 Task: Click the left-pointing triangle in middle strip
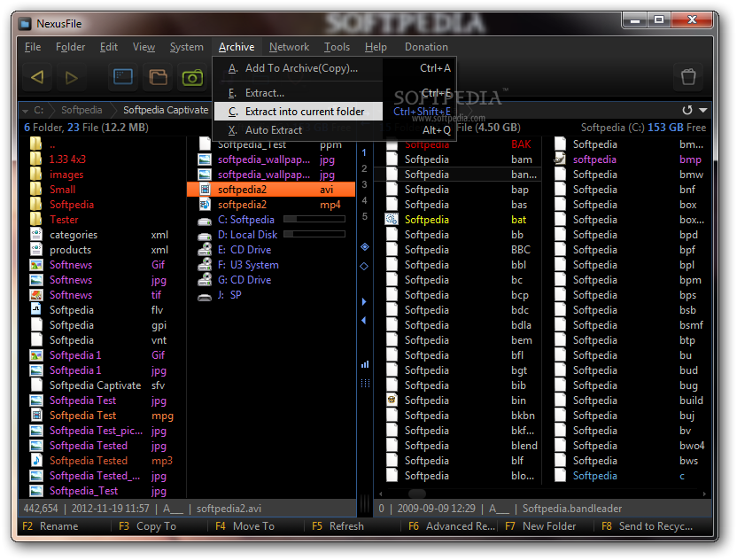363,320
